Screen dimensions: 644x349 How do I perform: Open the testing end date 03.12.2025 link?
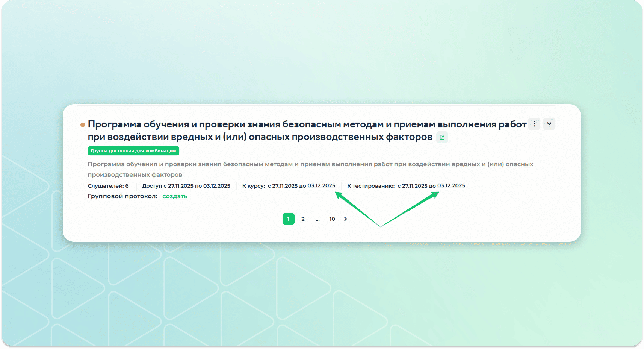451,185
